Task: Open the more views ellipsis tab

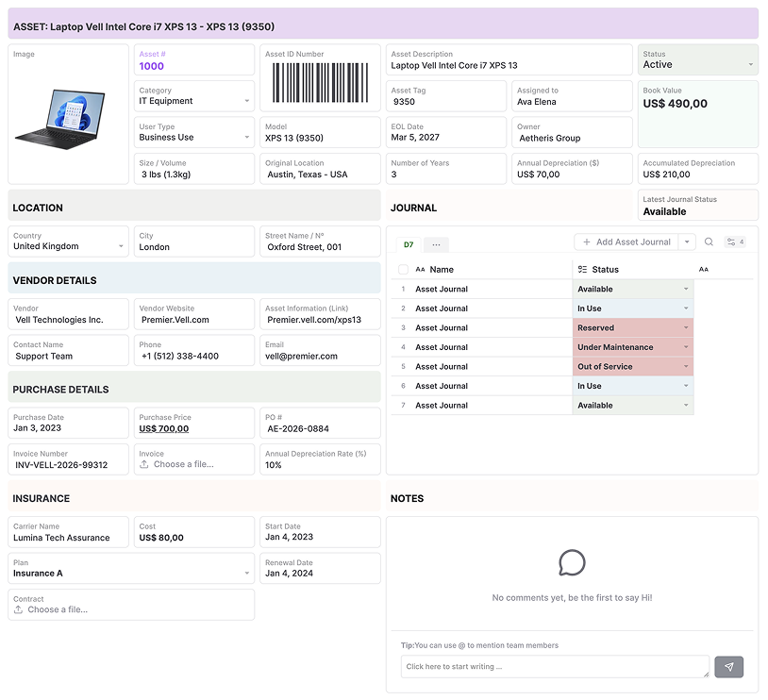Action: coord(436,244)
